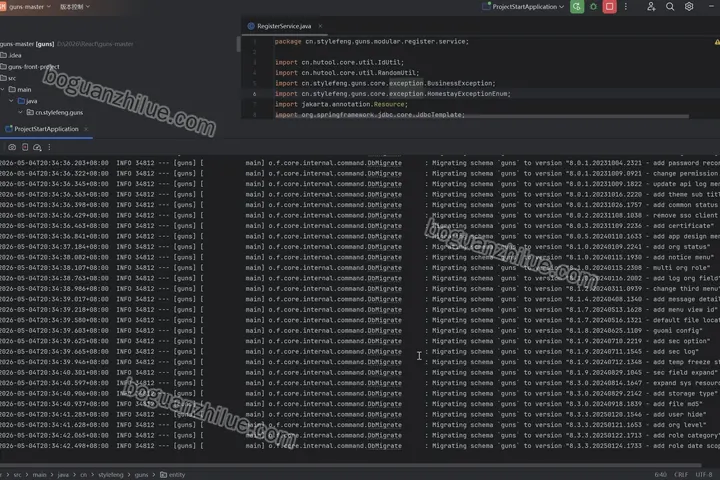Click the CRLF line separator indicator
Image resolution: width=720 pixels, height=480 pixels.
(x=681, y=474)
